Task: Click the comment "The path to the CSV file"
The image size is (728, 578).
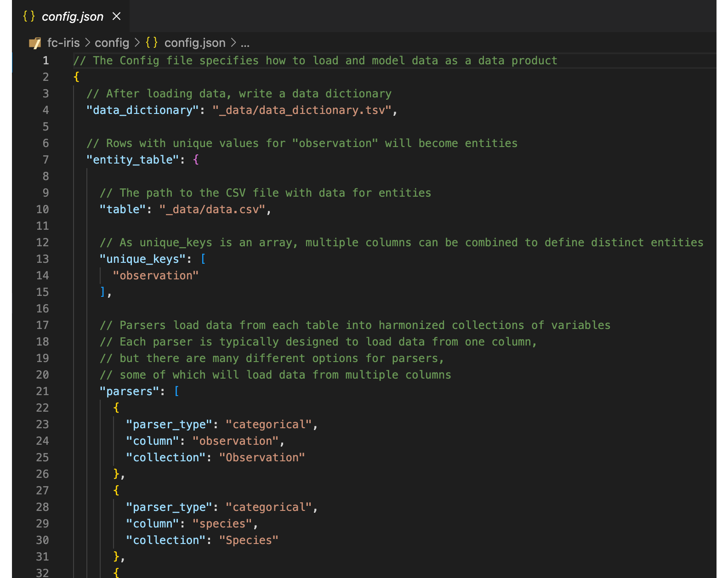Action: pos(266,193)
